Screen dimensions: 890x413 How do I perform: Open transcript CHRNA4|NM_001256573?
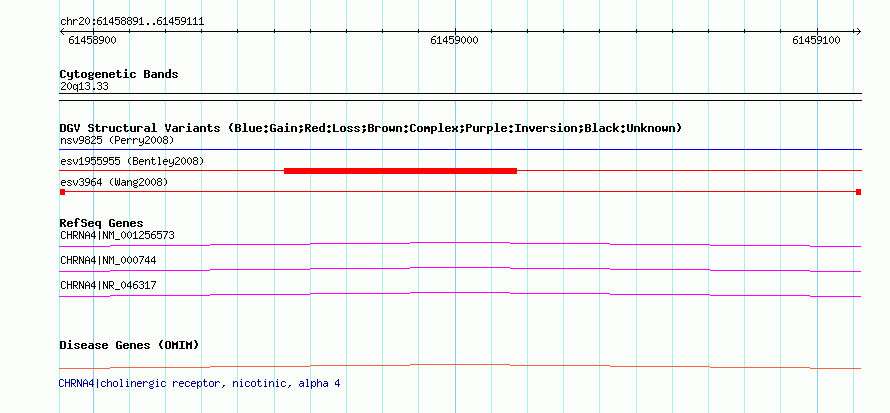(117, 235)
